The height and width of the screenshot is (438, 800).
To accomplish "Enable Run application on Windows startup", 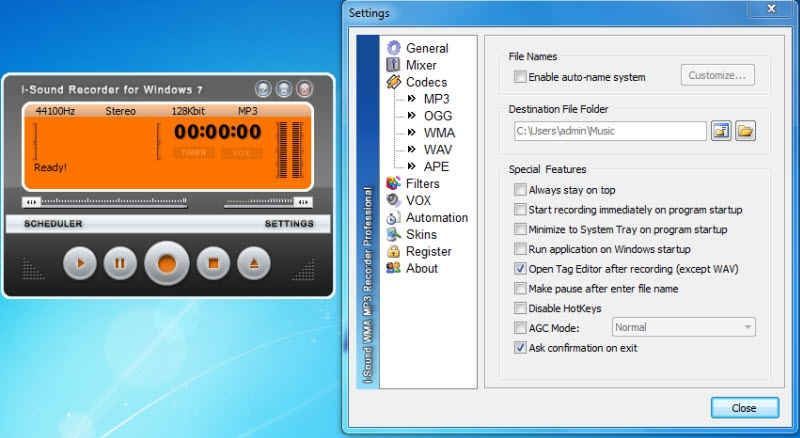I will pyautogui.click(x=520, y=249).
